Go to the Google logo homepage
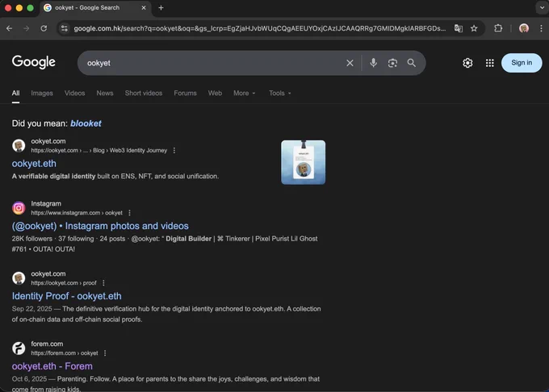Screen dimensions: 549x392 [34, 62]
